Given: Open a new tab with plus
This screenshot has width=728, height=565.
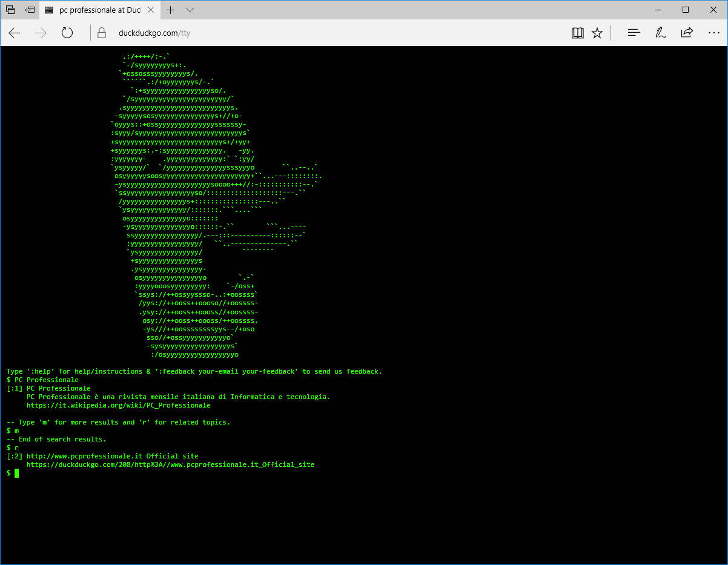Looking at the screenshot, I should click(171, 10).
